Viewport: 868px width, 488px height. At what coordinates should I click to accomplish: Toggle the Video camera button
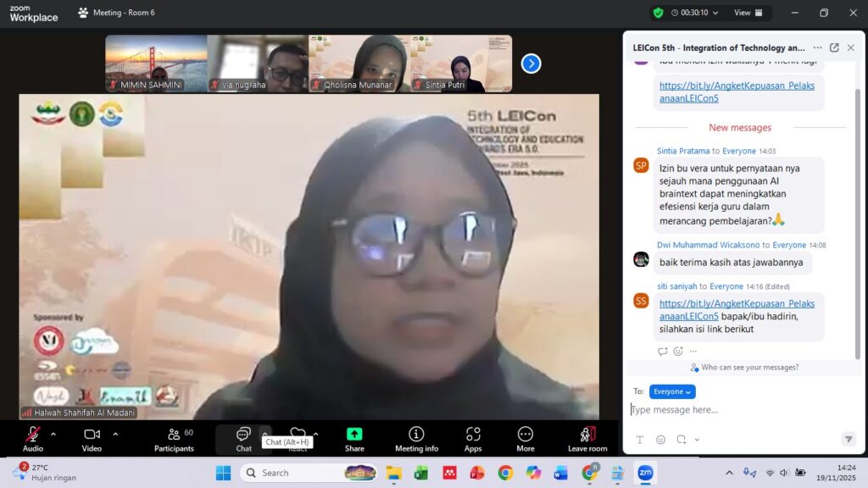(92, 438)
